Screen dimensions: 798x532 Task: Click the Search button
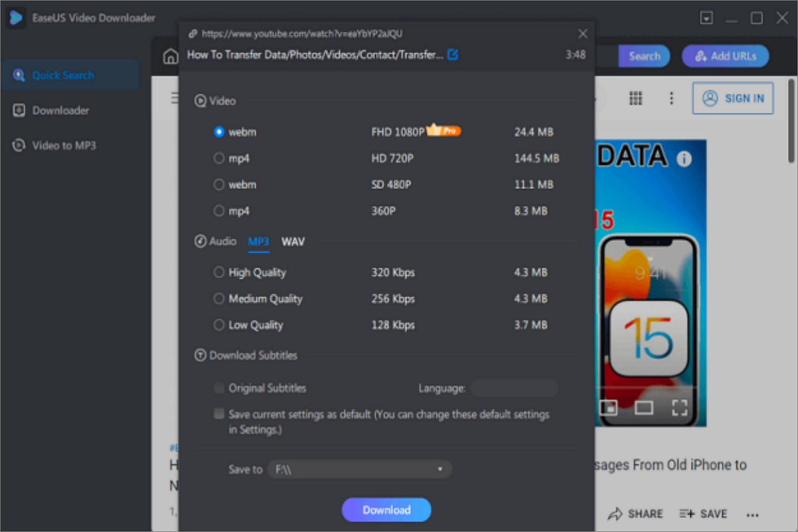(644, 56)
